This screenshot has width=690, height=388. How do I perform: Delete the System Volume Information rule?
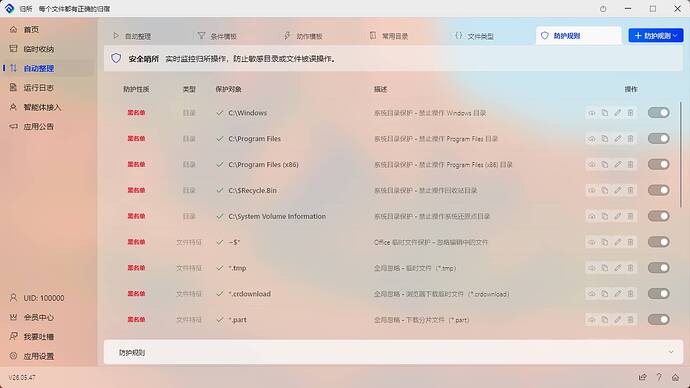coord(631,216)
